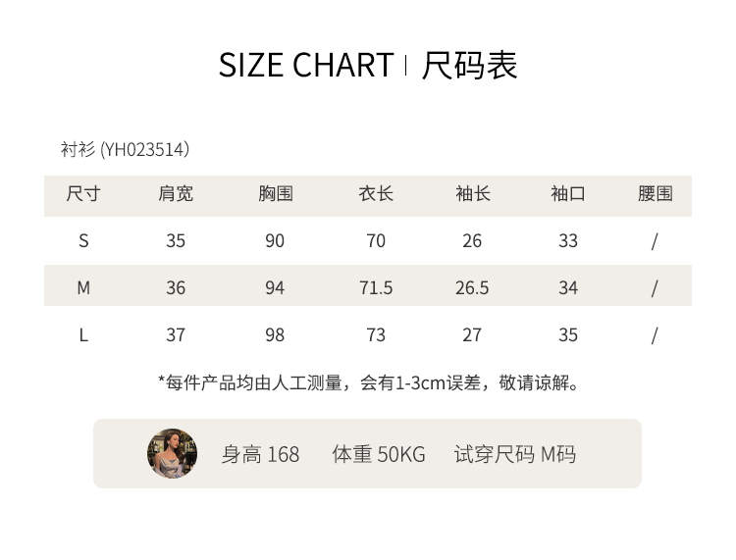Select the 袖口 column header
This screenshot has height=560, width=736.
(x=568, y=194)
